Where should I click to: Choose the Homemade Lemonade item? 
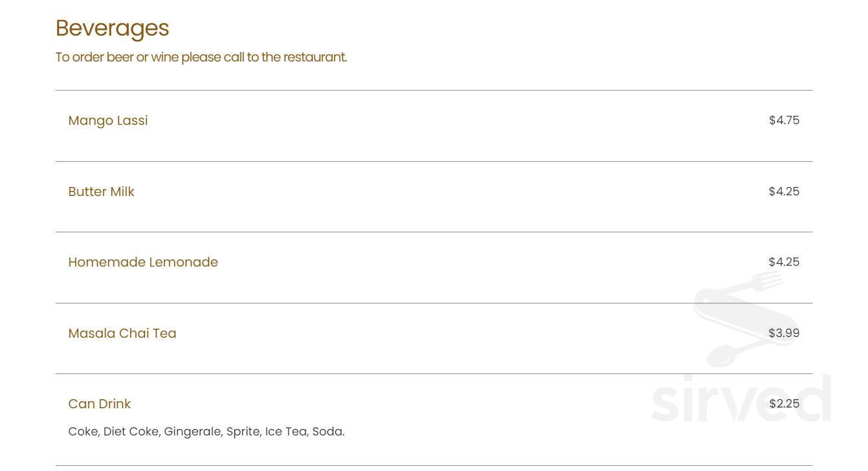[143, 262]
